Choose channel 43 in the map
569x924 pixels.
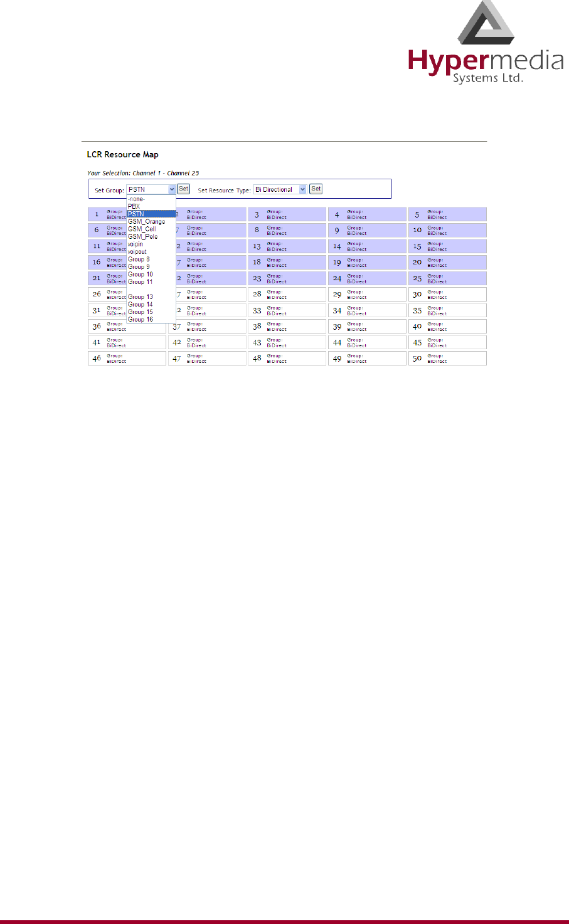[287, 342]
